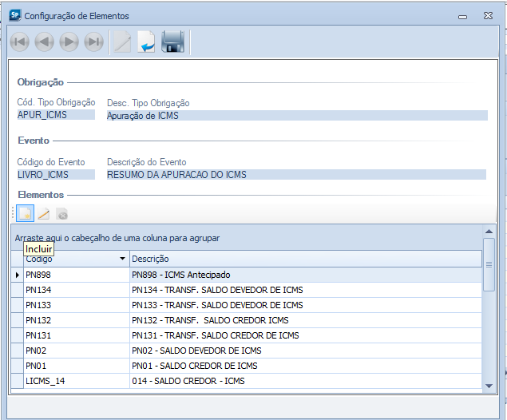Click the Descrição do Evento field
The width and height of the screenshot is (507, 420).
pos(295,174)
